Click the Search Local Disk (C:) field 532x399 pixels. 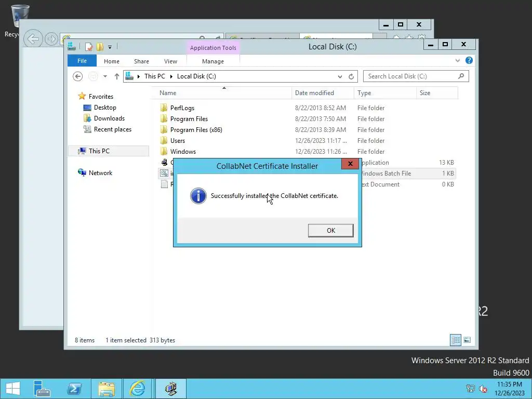(416, 76)
